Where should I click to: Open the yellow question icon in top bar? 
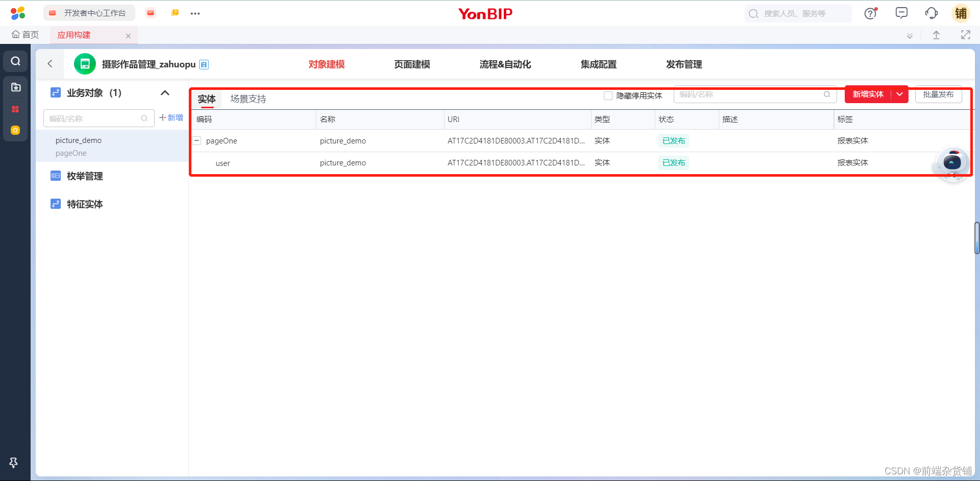175,13
